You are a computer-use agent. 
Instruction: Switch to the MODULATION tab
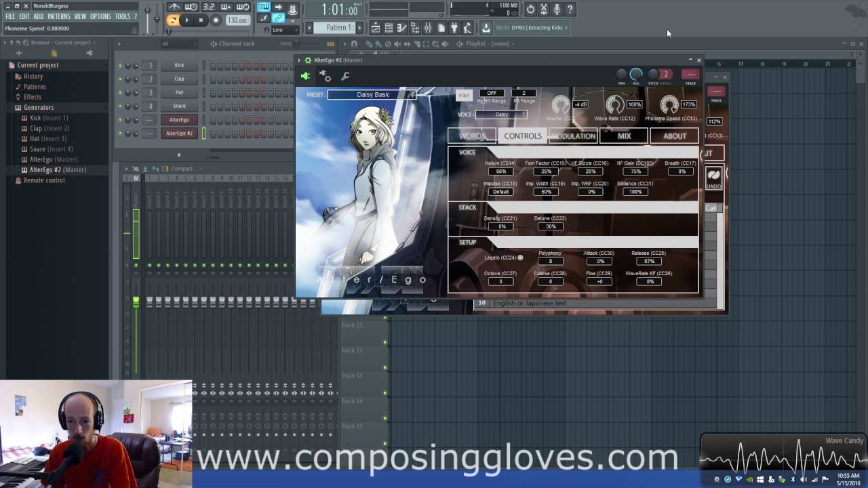(573, 136)
